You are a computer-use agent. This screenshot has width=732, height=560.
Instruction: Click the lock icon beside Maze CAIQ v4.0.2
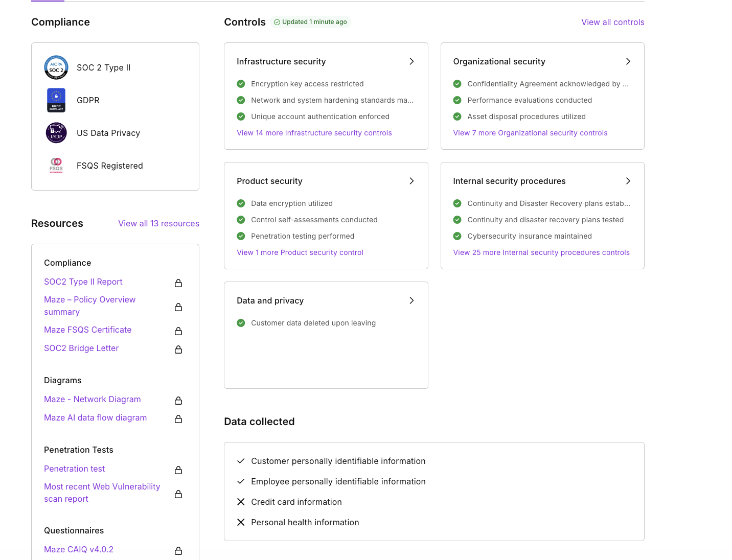pos(178,550)
